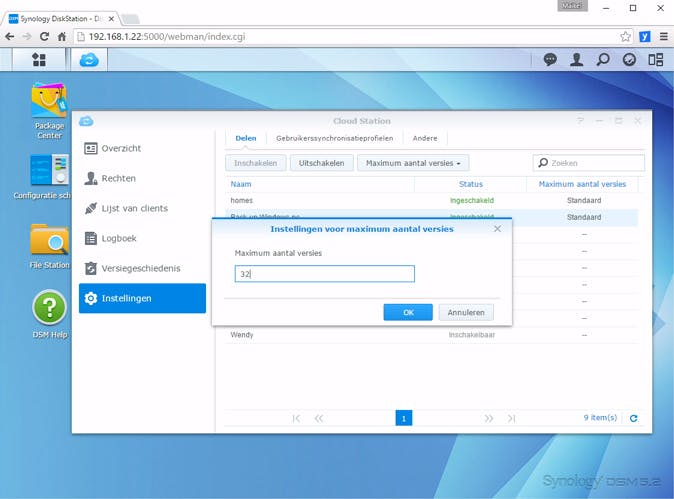Refresh the shares list icon
This screenshot has height=499, width=674.
[634, 418]
